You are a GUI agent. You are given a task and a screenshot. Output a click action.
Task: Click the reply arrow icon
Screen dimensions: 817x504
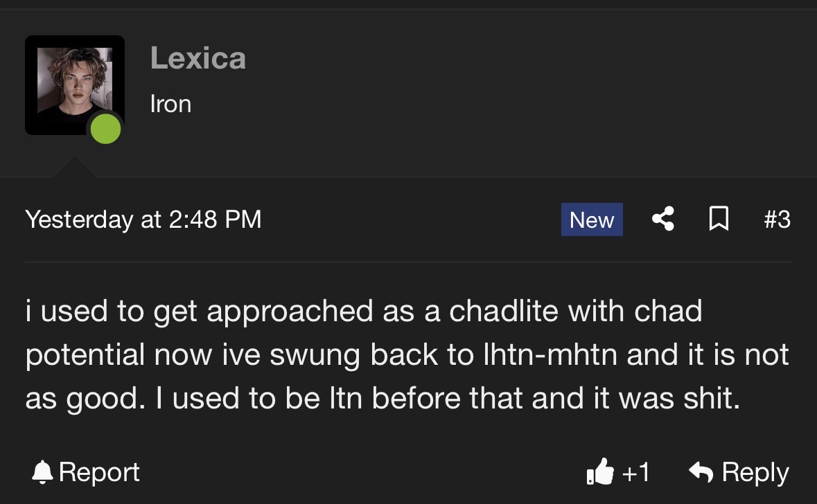701,472
